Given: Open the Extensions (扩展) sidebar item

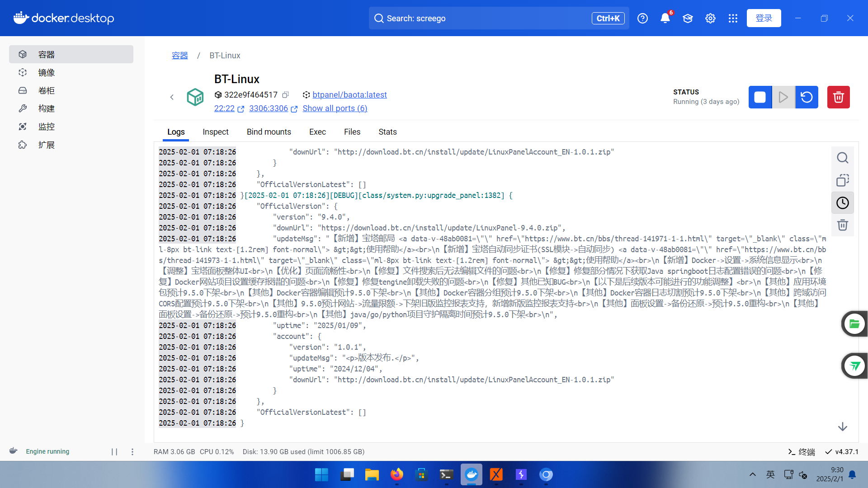Looking at the screenshot, I should point(71,145).
